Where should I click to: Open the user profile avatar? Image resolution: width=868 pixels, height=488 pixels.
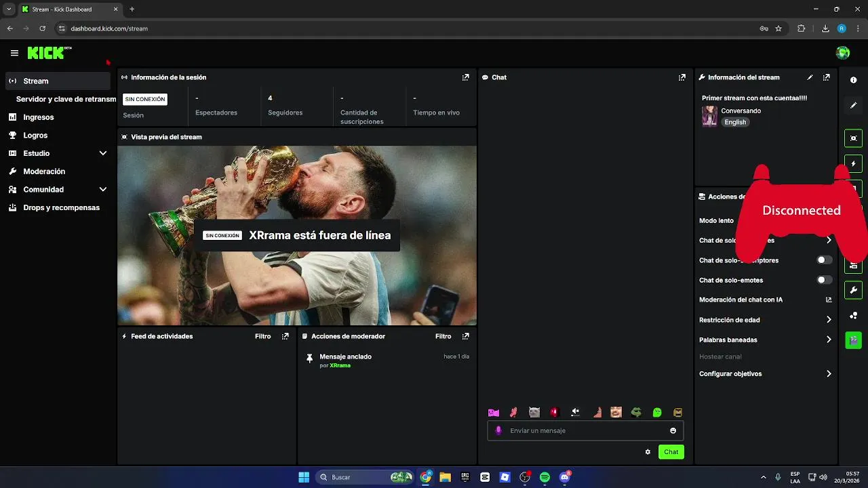point(843,53)
